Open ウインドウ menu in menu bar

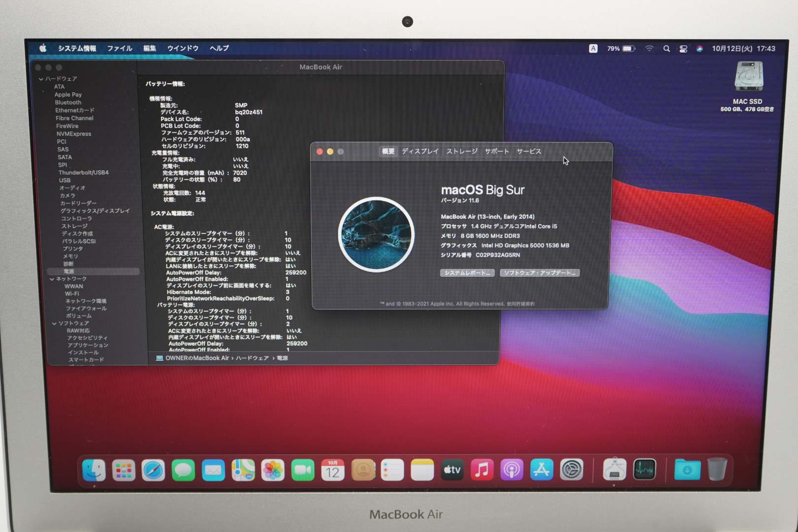(x=183, y=48)
